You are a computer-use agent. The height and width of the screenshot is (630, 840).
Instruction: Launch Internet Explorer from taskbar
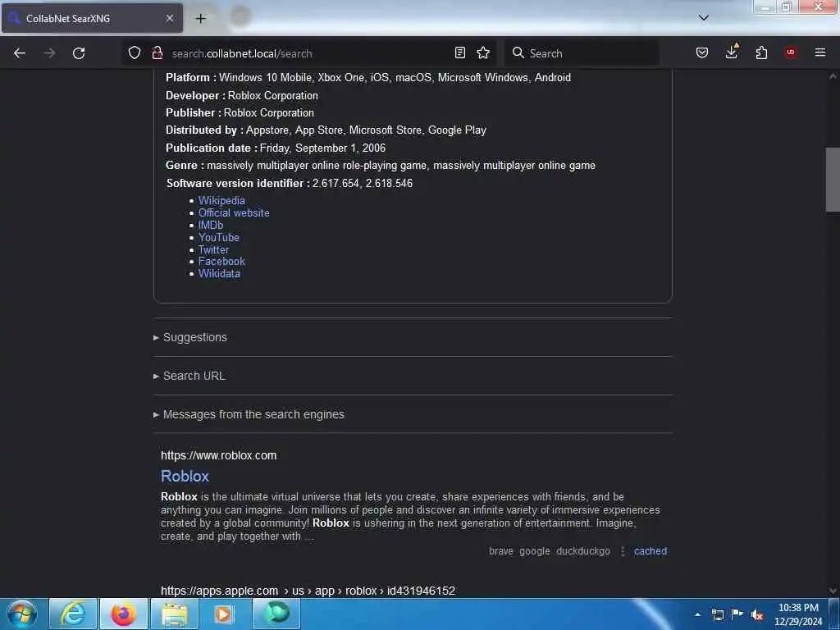point(73,614)
